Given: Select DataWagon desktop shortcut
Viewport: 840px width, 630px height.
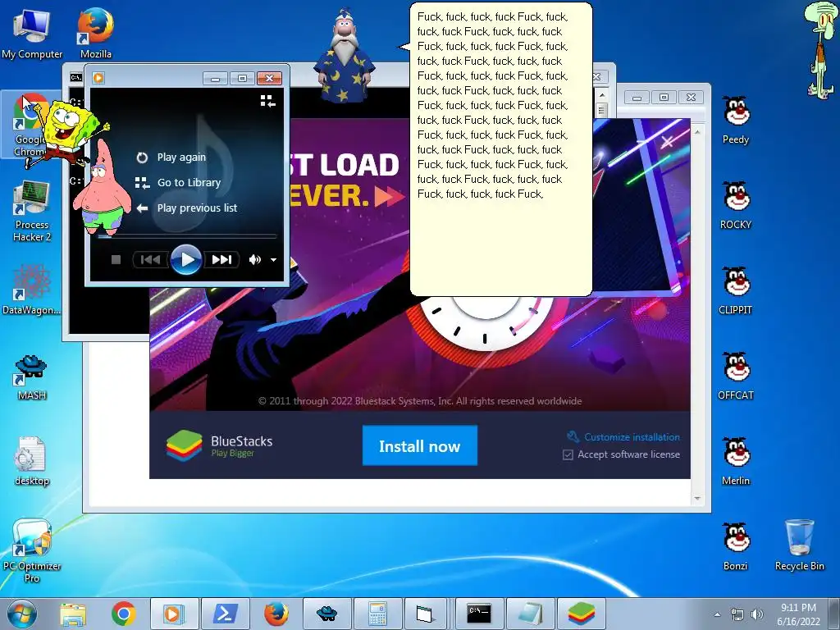Looking at the screenshot, I should click(32, 290).
